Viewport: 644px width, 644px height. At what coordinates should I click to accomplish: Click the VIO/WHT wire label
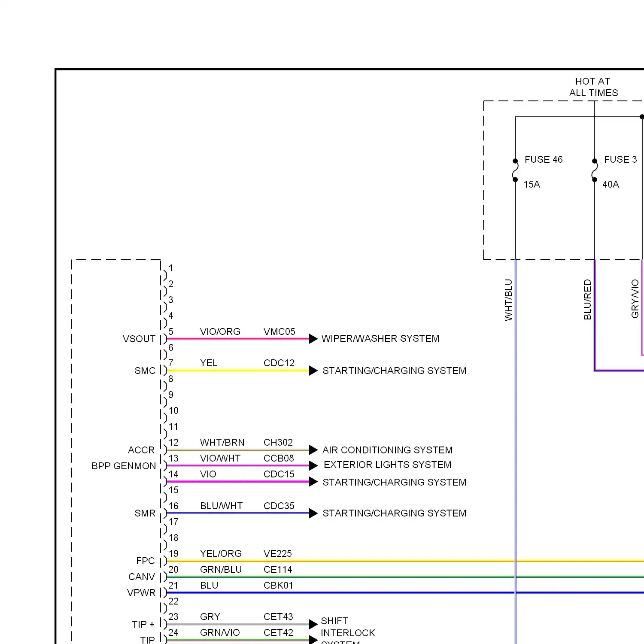220,458
